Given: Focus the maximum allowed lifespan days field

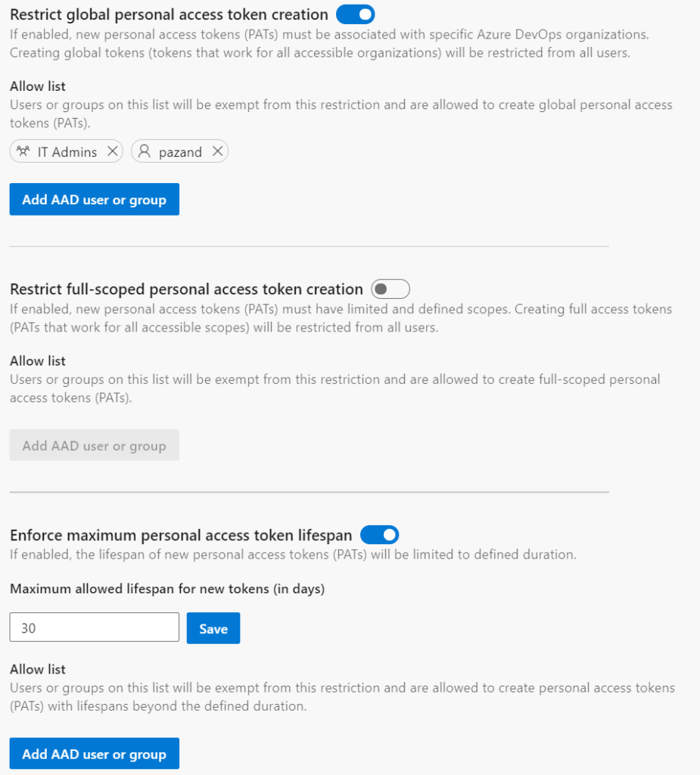Looking at the screenshot, I should (94, 628).
